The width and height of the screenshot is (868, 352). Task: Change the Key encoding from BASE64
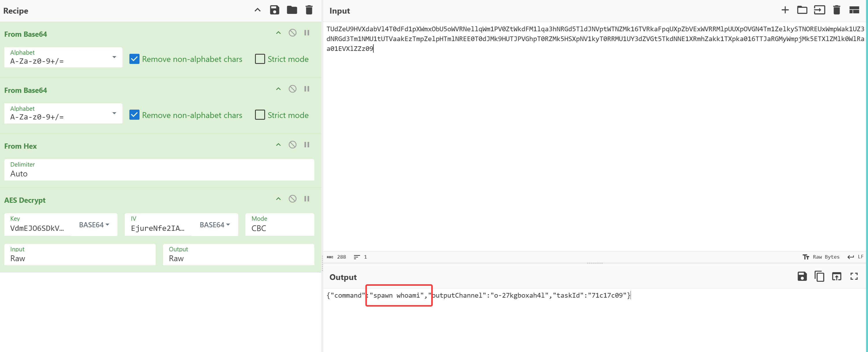pos(94,225)
